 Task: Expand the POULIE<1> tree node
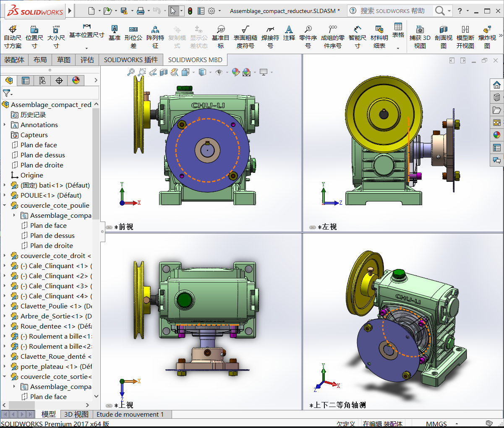click(x=5, y=195)
